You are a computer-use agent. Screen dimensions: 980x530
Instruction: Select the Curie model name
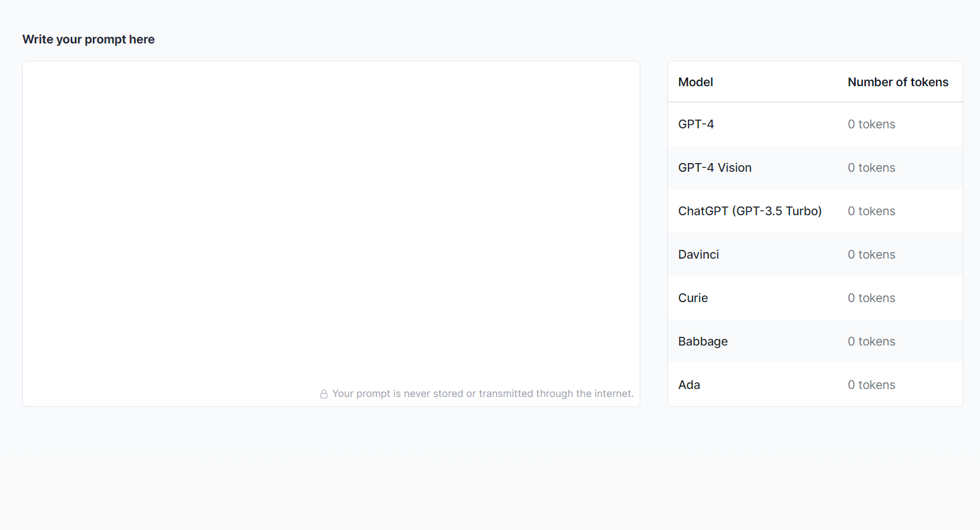click(693, 298)
